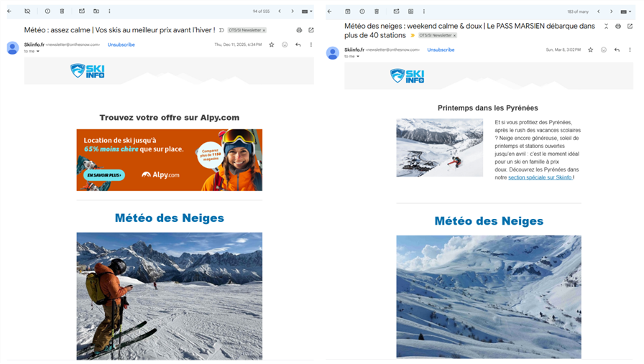Toggle importance marker on left email subject

point(221,30)
